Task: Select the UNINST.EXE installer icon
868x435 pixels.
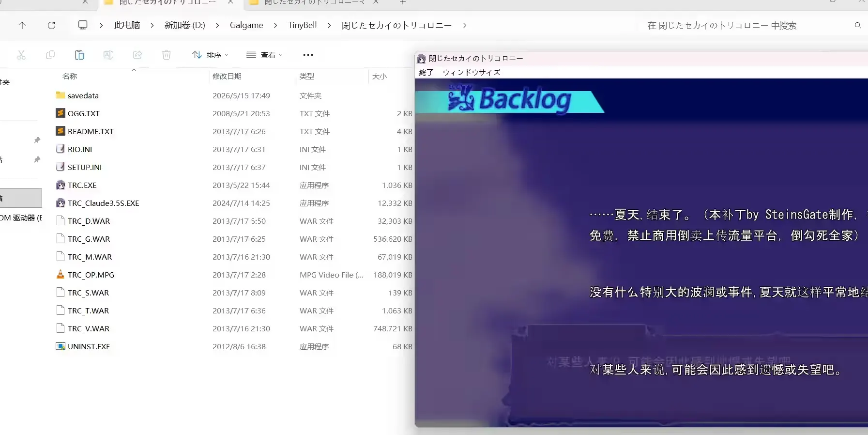Action: pyautogui.click(x=61, y=346)
